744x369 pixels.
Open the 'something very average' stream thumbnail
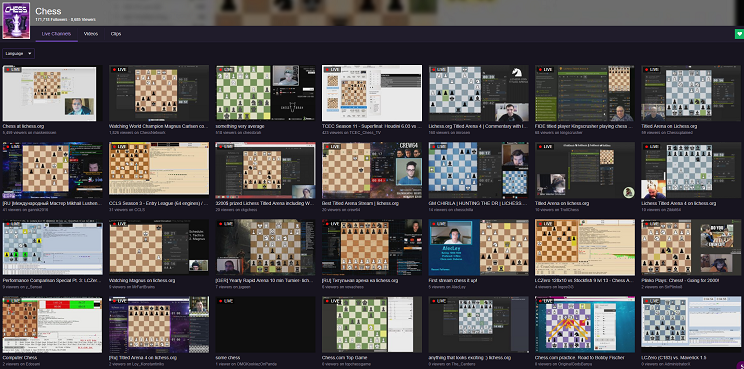[x=265, y=93]
